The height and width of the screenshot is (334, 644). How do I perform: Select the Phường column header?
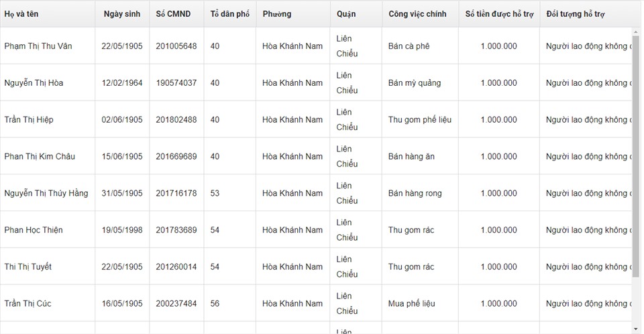pyautogui.click(x=293, y=14)
